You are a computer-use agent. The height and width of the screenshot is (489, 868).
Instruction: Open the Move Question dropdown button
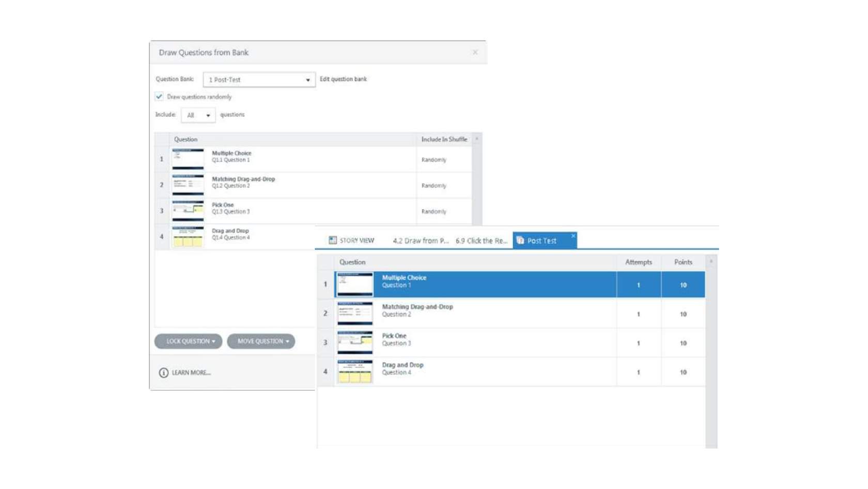click(x=261, y=341)
